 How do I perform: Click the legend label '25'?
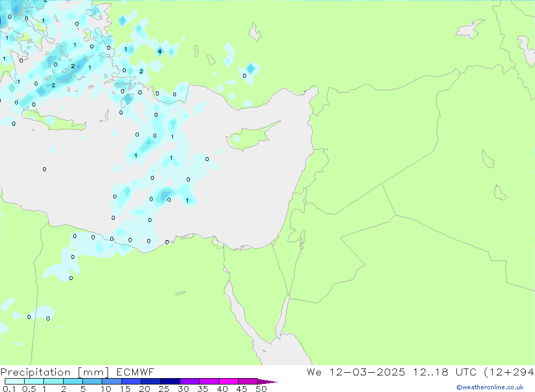pos(164,389)
